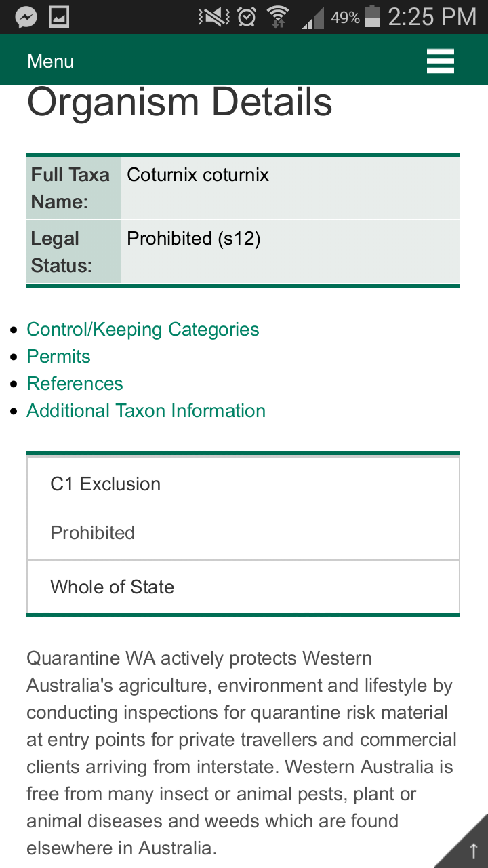Viewport: 488px width, 868px height.
Task: Tap the battery status icon
Action: tap(372, 17)
